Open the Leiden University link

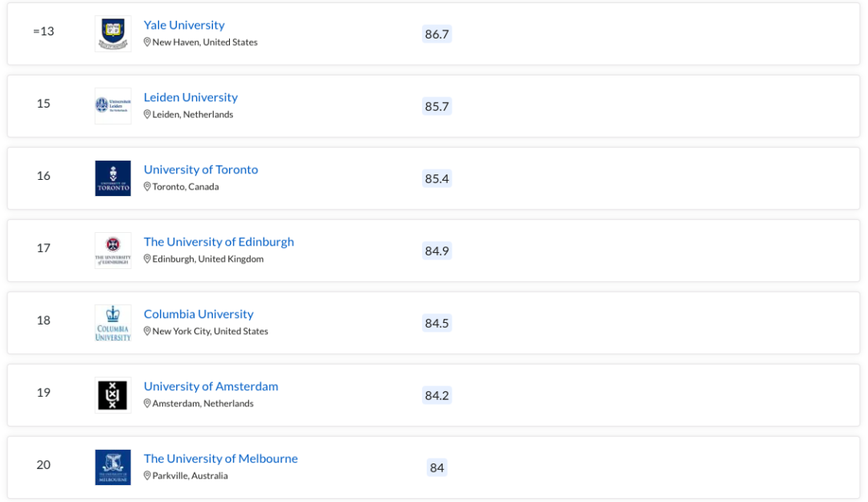pos(191,97)
